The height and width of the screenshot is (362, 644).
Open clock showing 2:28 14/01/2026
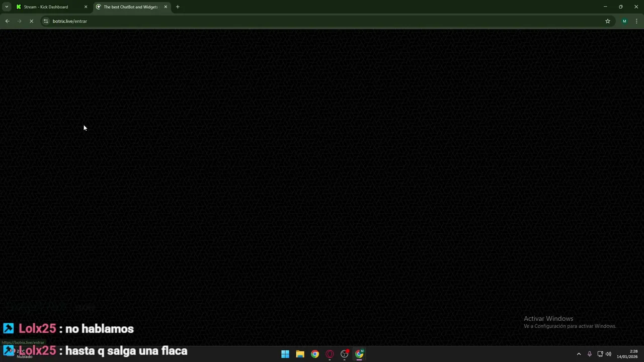pyautogui.click(x=627, y=354)
